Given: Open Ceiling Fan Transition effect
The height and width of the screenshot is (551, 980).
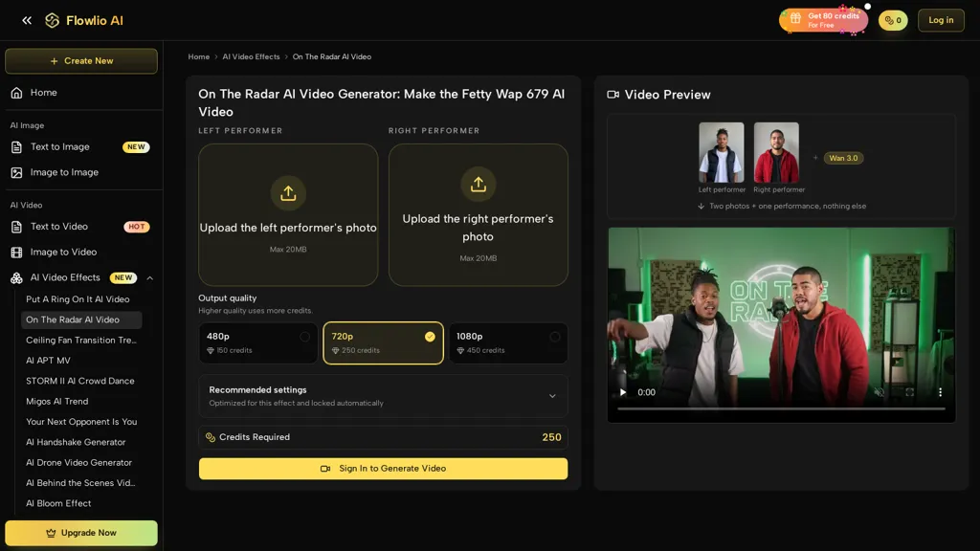Looking at the screenshot, I should pos(80,341).
